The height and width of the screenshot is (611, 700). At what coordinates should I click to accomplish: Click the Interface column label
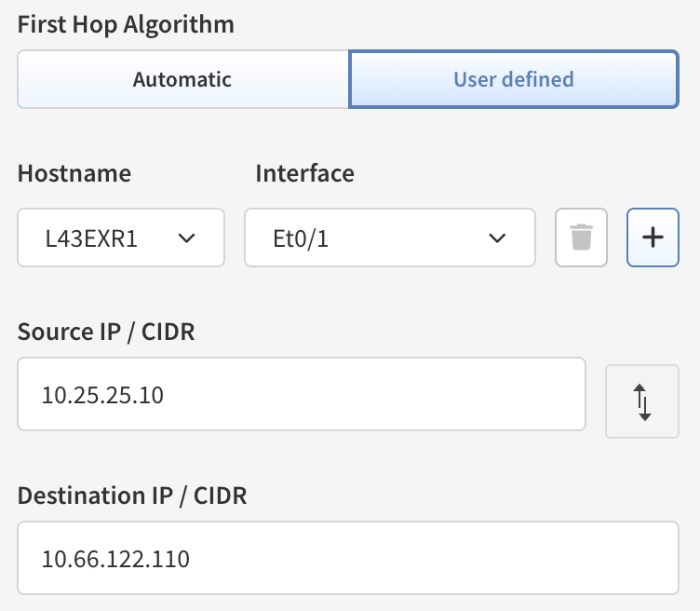point(305,173)
